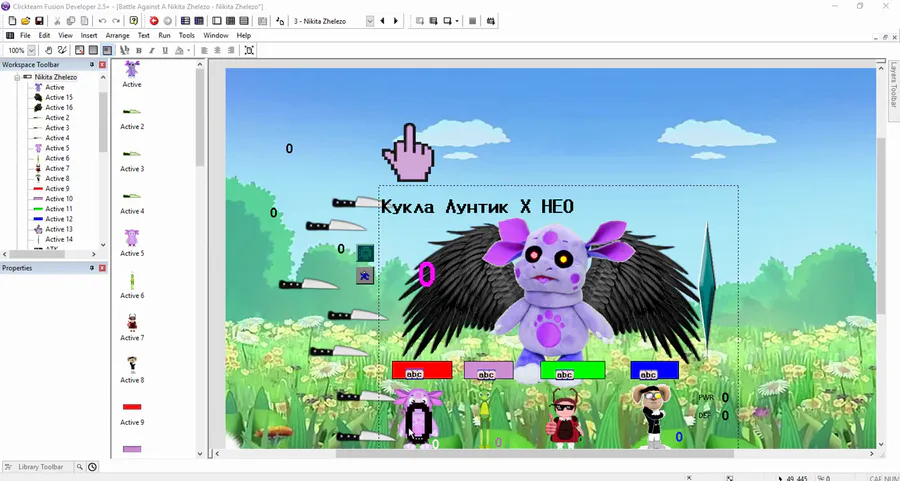The height and width of the screenshot is (481, 900).
Task: Open the Arrange menu
Action: pos(118,35)
